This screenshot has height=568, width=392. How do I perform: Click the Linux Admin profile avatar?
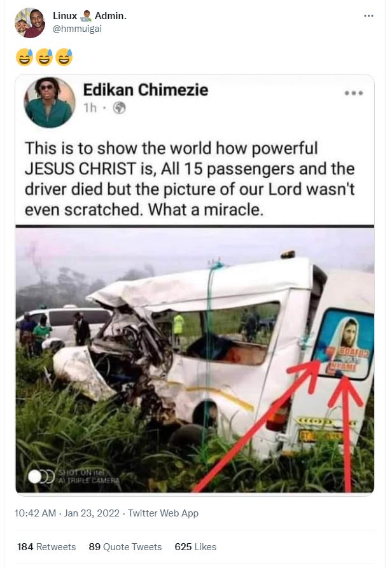click(x=30, y=23)
